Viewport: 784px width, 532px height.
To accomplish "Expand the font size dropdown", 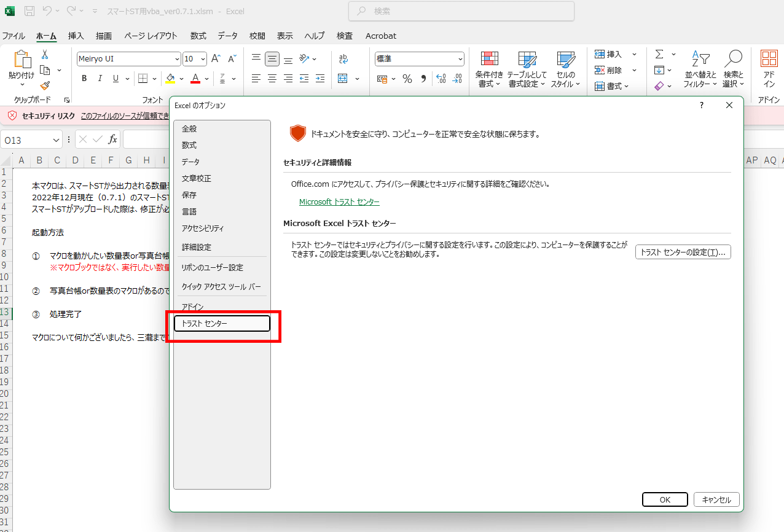I will pos(203,59).
